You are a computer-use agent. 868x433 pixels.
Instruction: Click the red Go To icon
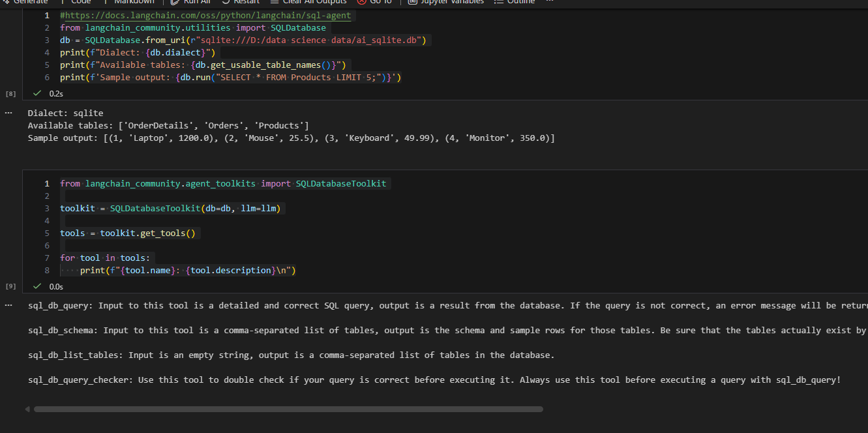[361, 2]
